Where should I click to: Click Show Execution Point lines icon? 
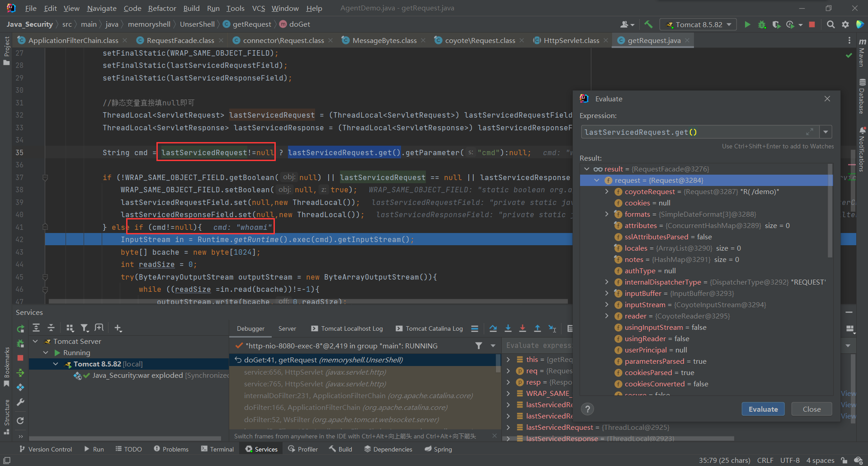click(x=474, y=328)
